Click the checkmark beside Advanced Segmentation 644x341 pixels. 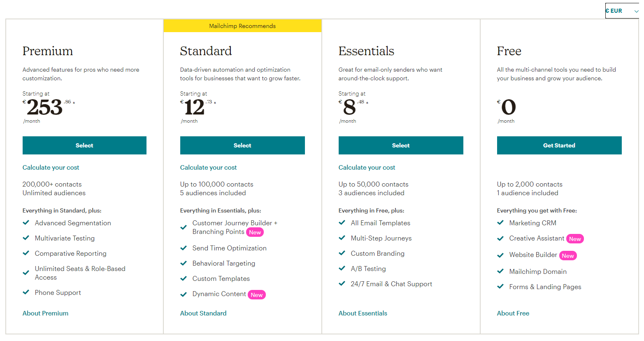26,223
